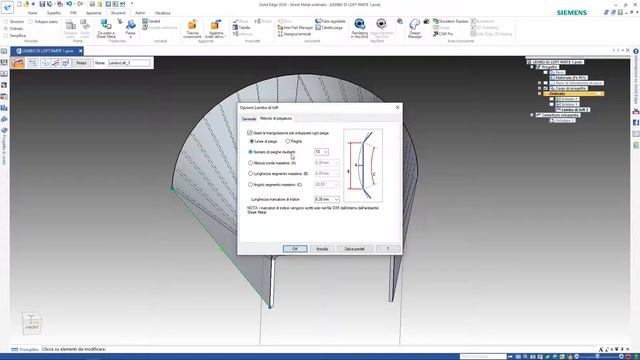Open the Lunghezza marcatore di indice dropdown
640x360 pixels.
point(336,199)
